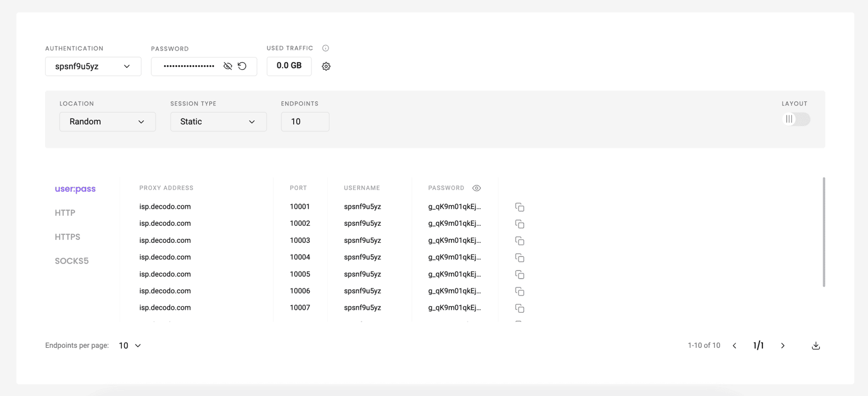
Task: Open used traffic settings gear
Action: pos(326,67)
